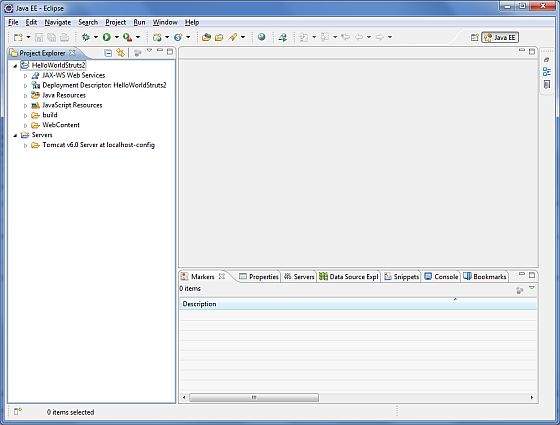Open the File menu
The width and height of the screenshot is (560, 425).
(13, 22)
